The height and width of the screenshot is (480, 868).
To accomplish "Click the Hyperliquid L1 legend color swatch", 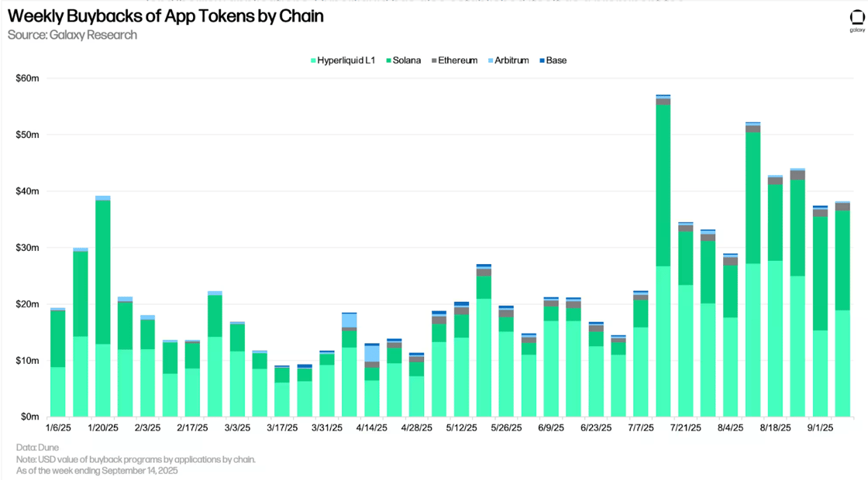I will coord(313,60).
